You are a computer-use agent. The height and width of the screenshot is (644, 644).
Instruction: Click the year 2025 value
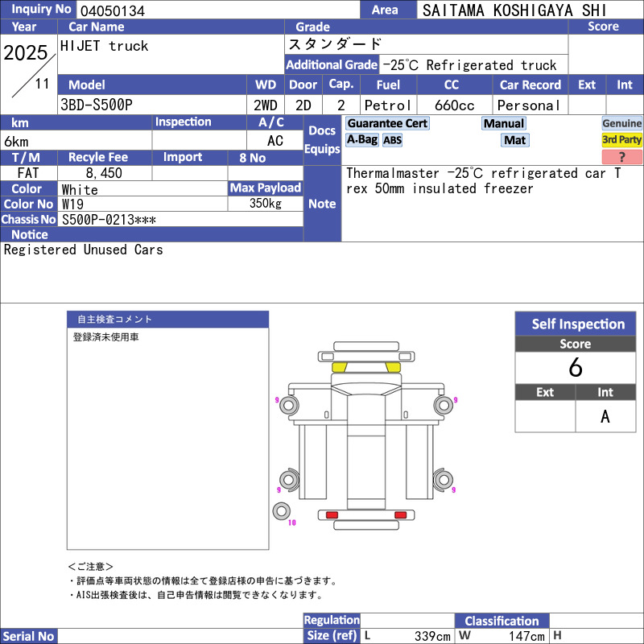26,52
